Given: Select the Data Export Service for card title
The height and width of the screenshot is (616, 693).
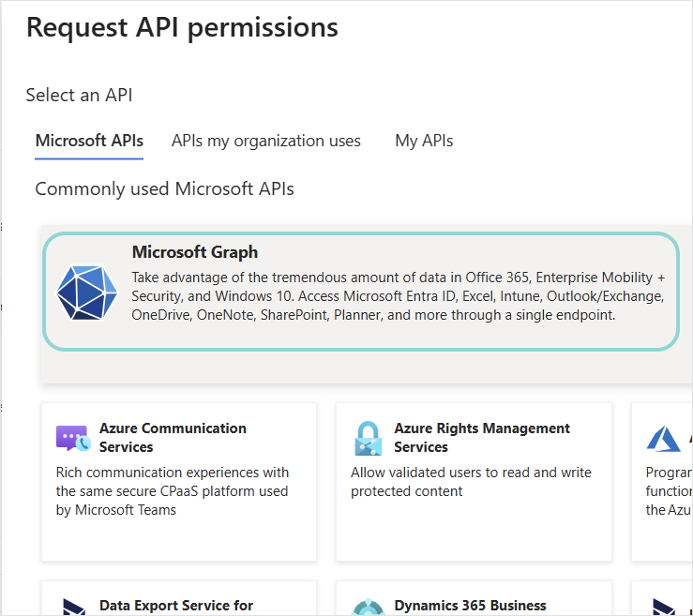Looking at the screenshot, I should [176, 606].
